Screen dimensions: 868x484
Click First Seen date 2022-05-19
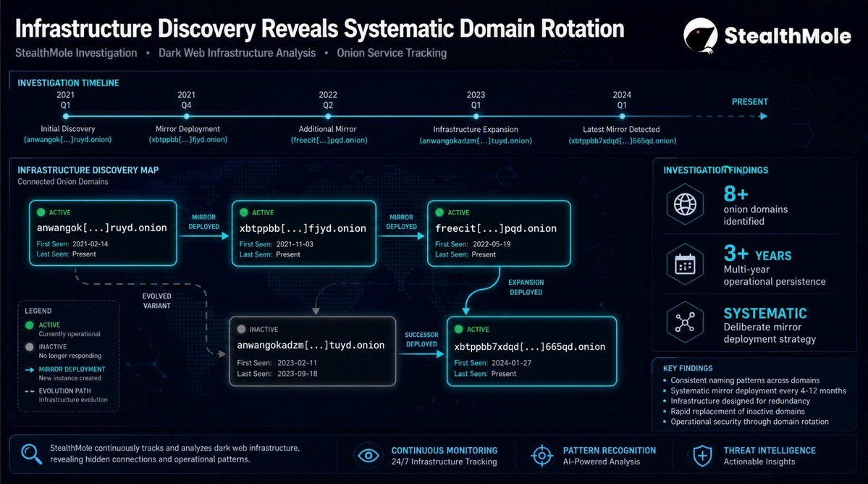(x=492, y=244)
